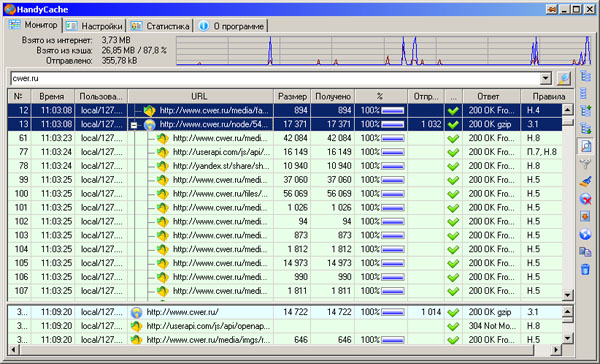Click the traffic graph area
Viewport: 600px width, 364px height.
(384, 51)
